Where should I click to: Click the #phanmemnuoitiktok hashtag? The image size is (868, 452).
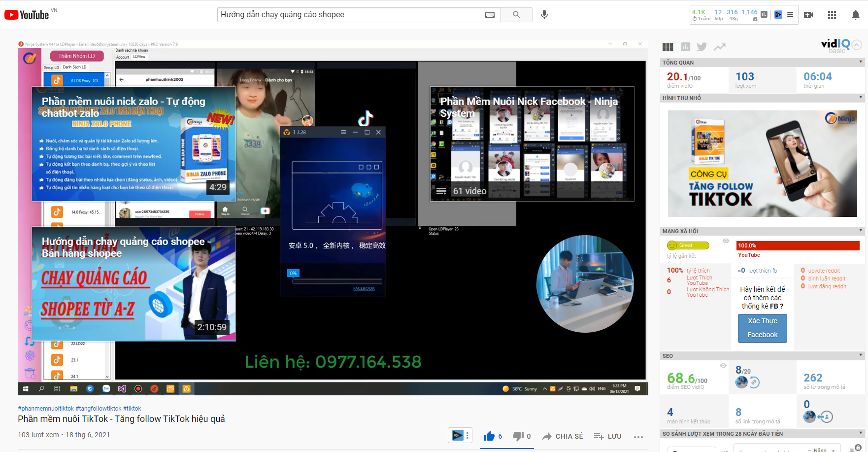[46, 409]
